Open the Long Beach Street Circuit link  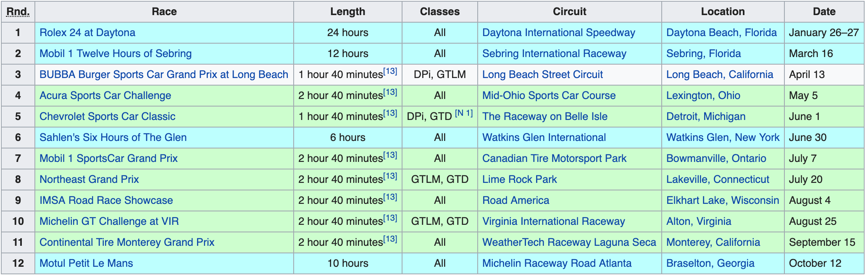[x=542, y=75]
